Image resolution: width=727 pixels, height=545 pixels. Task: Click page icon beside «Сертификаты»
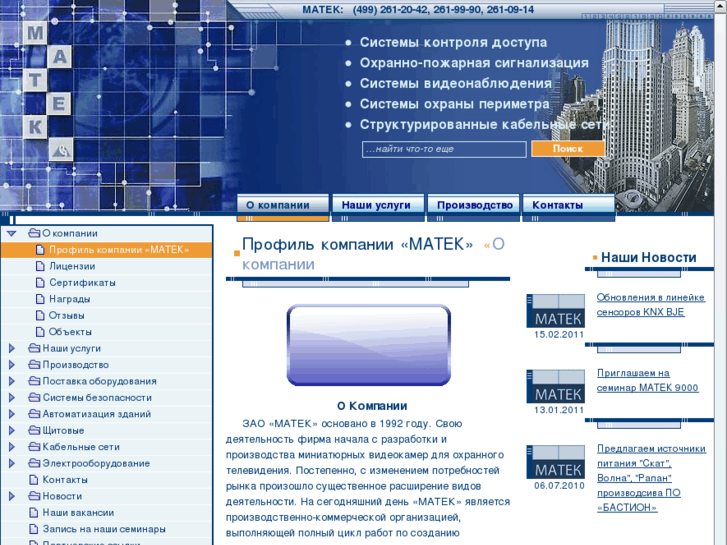(x=40, y=282)
